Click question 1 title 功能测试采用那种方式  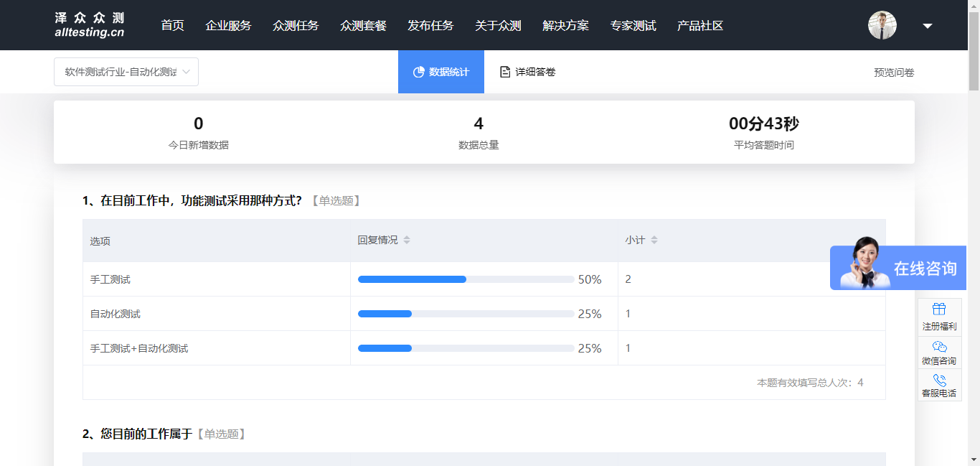pyautogui.click(x=192, y=200)
